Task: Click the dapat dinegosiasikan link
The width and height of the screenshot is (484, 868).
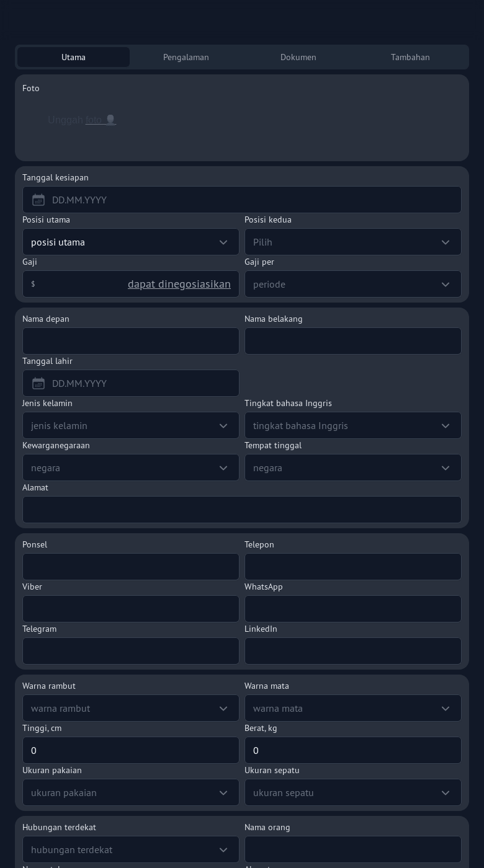Action: [x=179, y=284]
